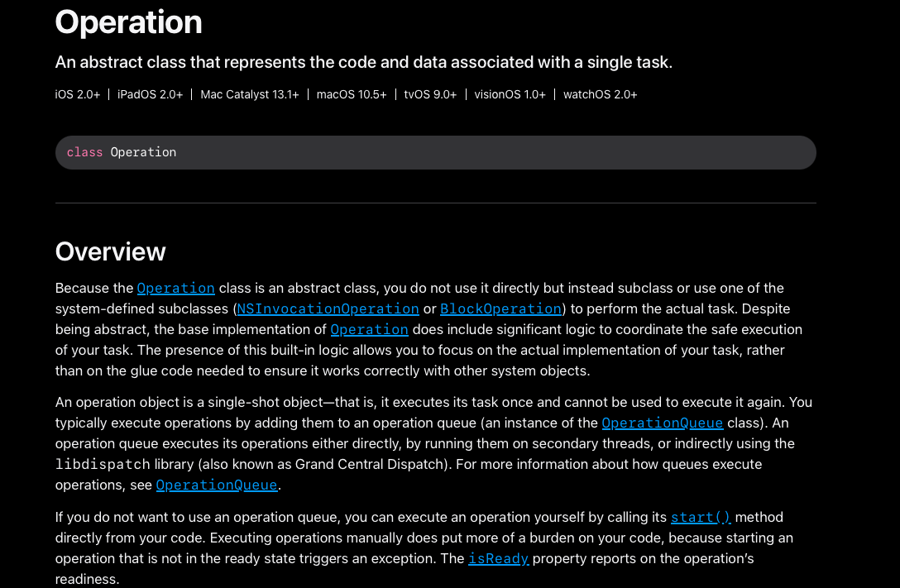This screenshot has width=900, height=588.
Task: Open the Operation link after "Because the"
Action: coord(175,289)
